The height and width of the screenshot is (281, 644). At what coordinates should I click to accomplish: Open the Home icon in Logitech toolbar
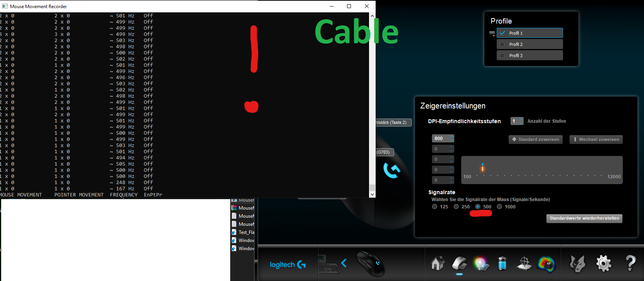437,264
